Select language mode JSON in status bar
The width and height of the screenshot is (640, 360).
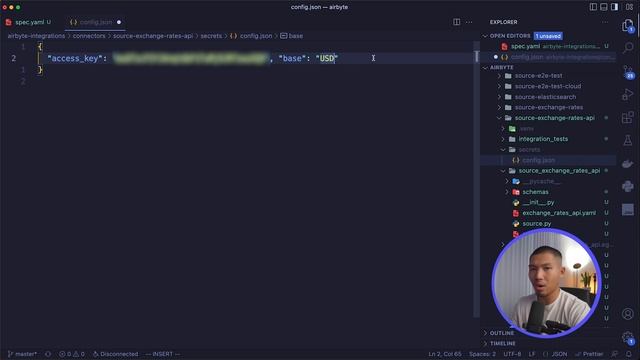coord(555,354)
